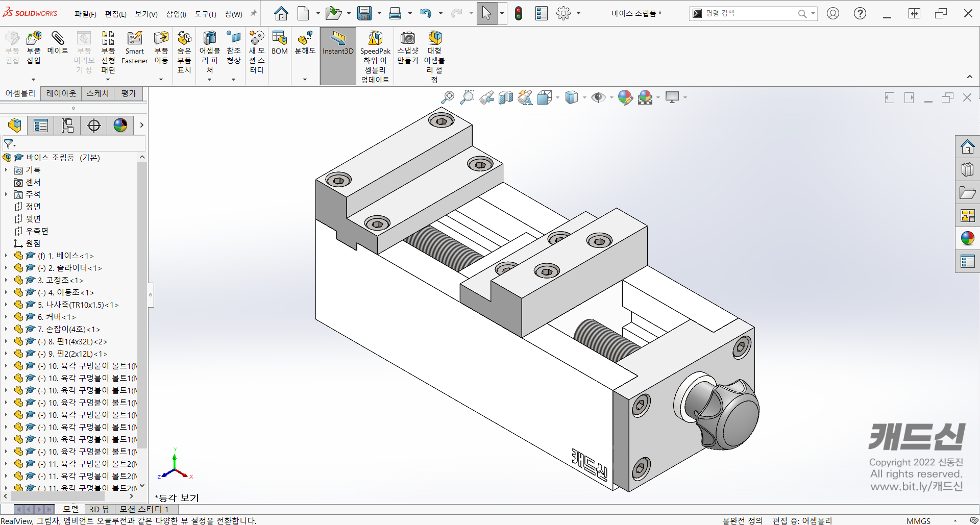Switch to the 모션 스터디 1 tab

(x=144, y=509)
